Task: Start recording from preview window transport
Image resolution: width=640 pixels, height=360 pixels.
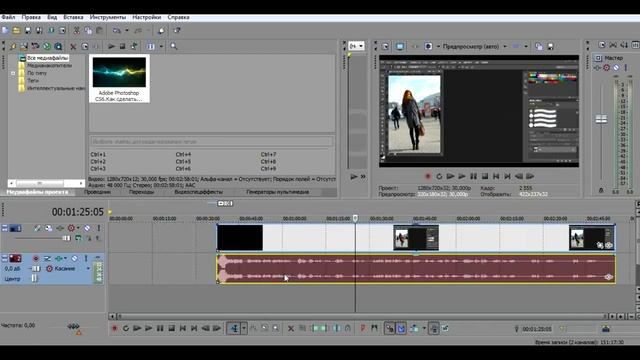Action: (x=428, y=176)
